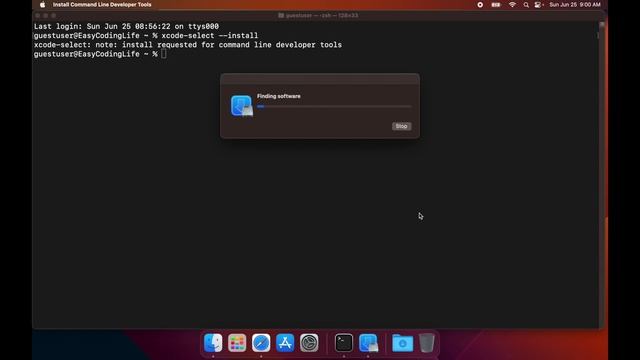Open the Apple menu
This screenshot has height=360, width=640.
[x=42, y=5]
